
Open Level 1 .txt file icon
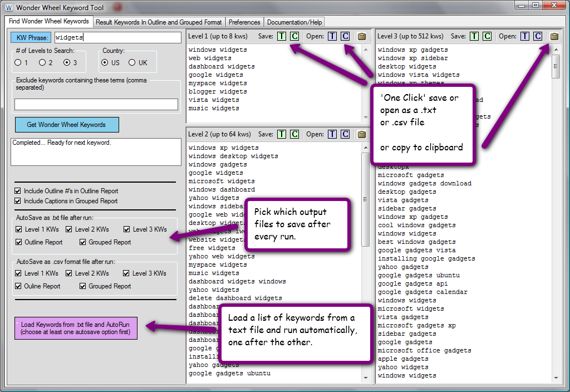coord(332,36)
